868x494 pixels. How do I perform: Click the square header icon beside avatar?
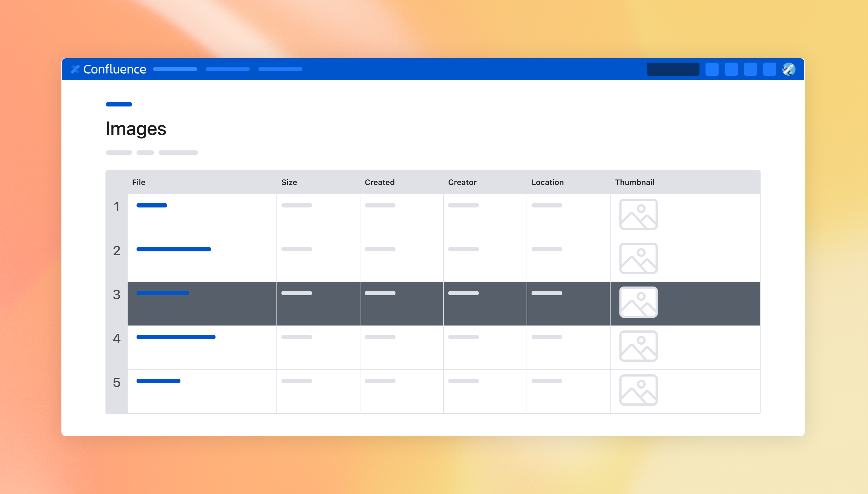tap(769, 69)
